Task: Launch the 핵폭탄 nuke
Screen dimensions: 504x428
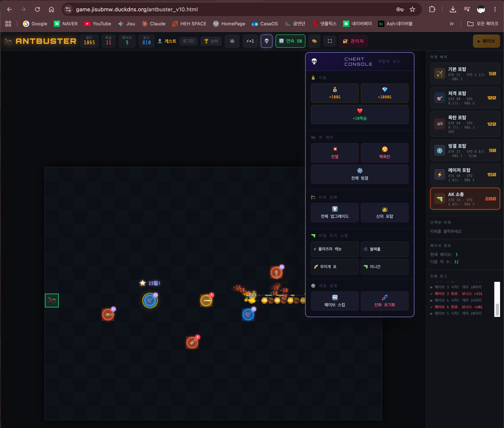Action: pyautogui.click(x=385, y=153)
